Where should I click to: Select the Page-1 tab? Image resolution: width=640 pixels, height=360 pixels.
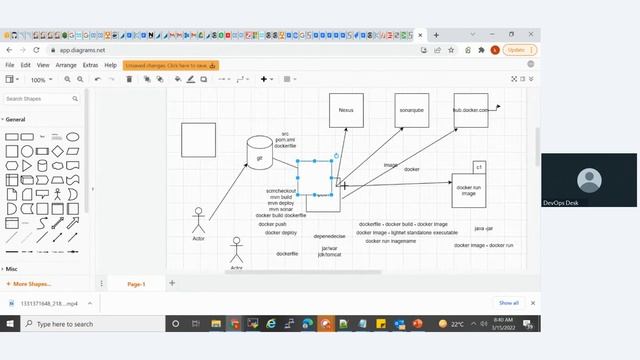tap(136, 284)
